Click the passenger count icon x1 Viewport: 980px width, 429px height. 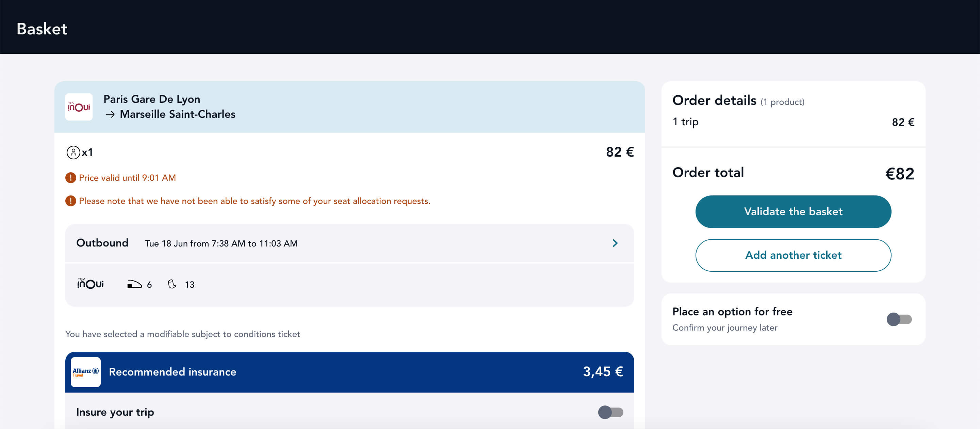click(x=73, y=152)
